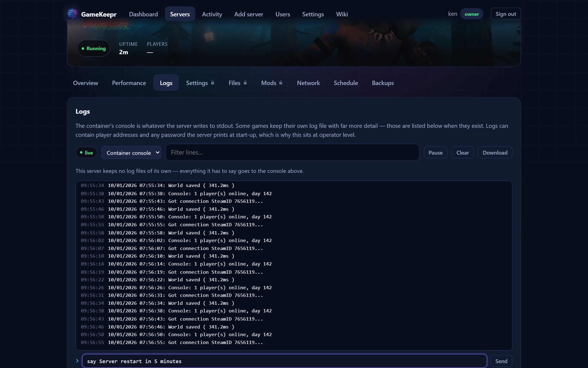Click the PLAYERS label
The height and width of the screenshot is (368, 588).
tap(157, 44)
